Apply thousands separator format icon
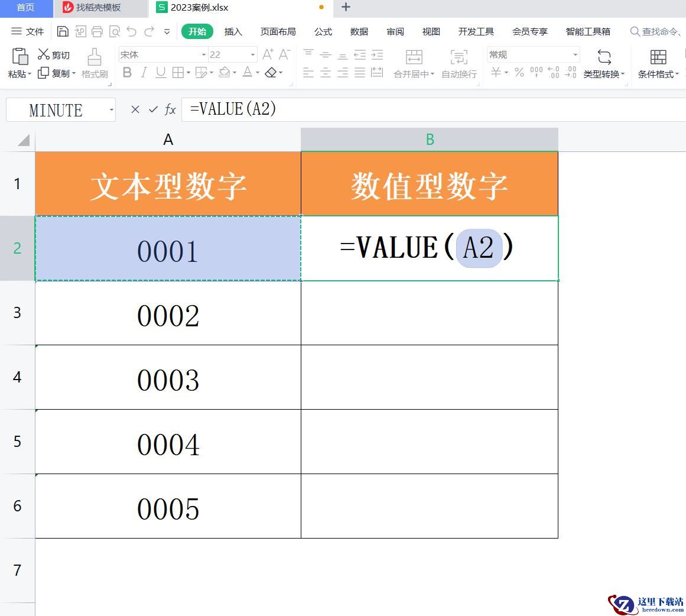 [x=537, y=72]
